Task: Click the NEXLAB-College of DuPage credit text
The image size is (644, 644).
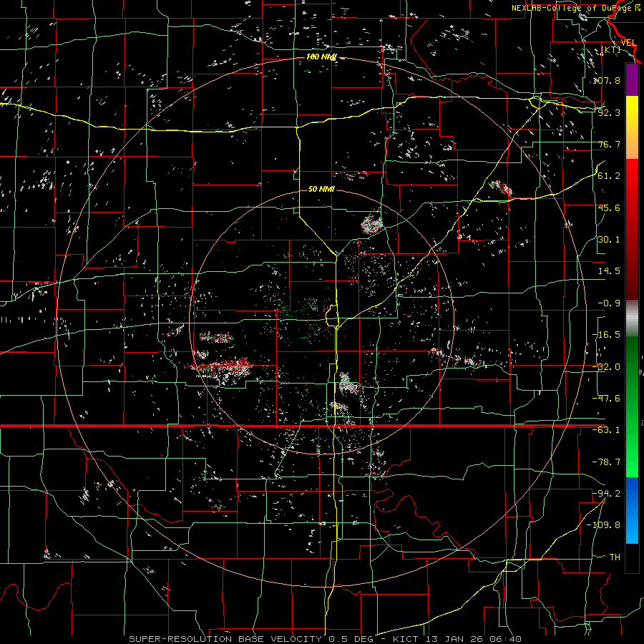Action: [x=572, y=8]
